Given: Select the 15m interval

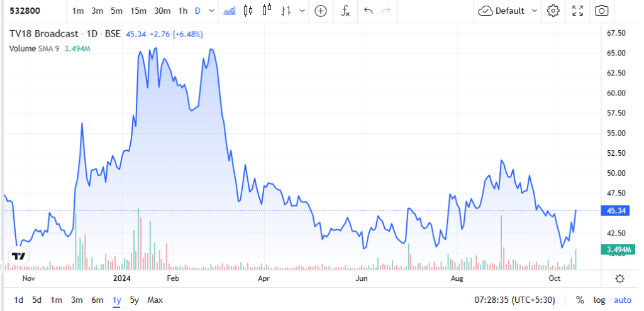Looking at the screenshot, I should (x=138, y=11).
